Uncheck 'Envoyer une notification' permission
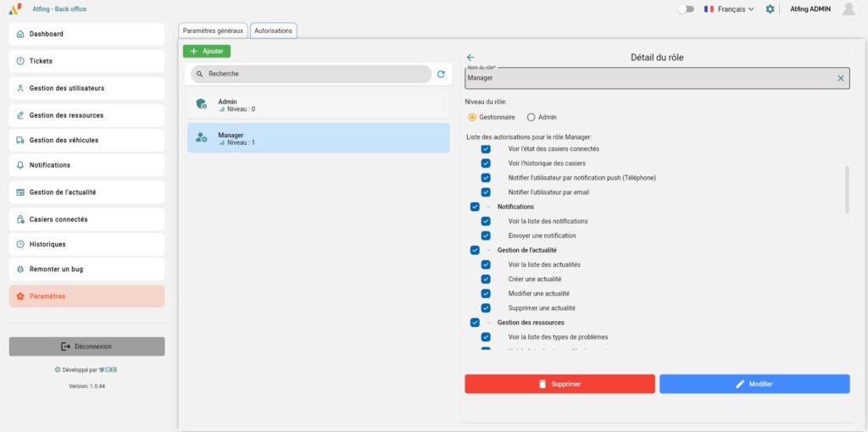The width and height of the screenshot is (868, 432). pyautogui.click(x=486, y=235)
